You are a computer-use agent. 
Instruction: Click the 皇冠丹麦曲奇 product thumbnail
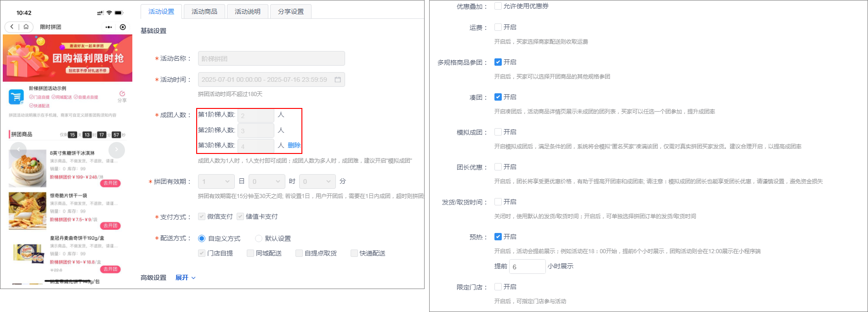(x=28, y=254)
